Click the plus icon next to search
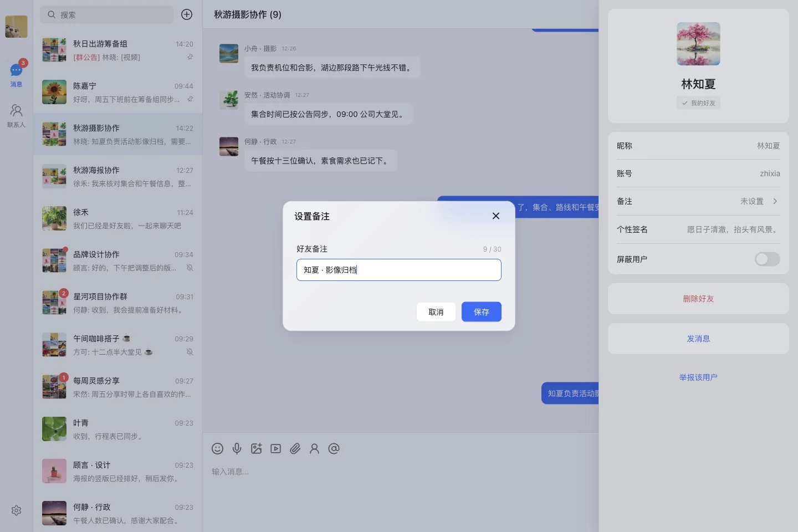This screenshot has width=798, height=532. click(x=187, y=14)
